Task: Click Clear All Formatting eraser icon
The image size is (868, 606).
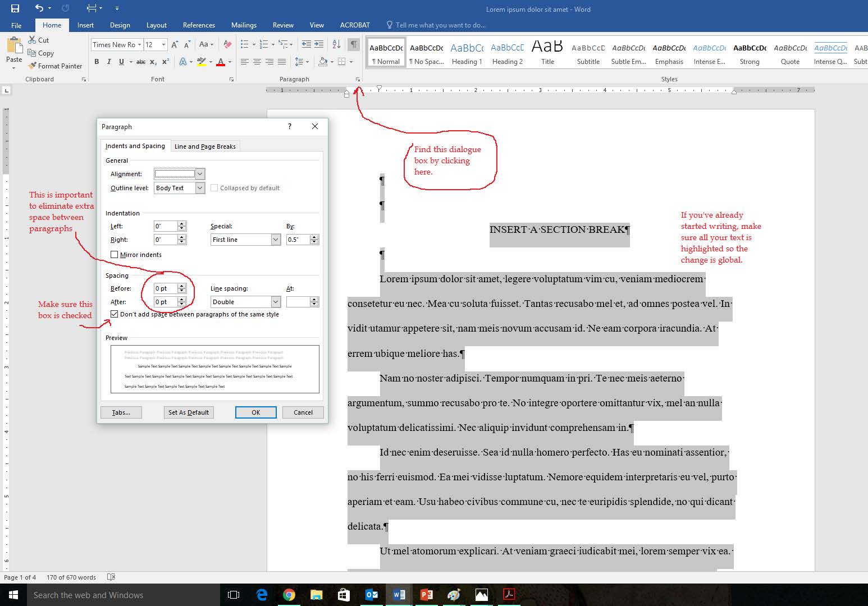Action: [x=227, y=44]
